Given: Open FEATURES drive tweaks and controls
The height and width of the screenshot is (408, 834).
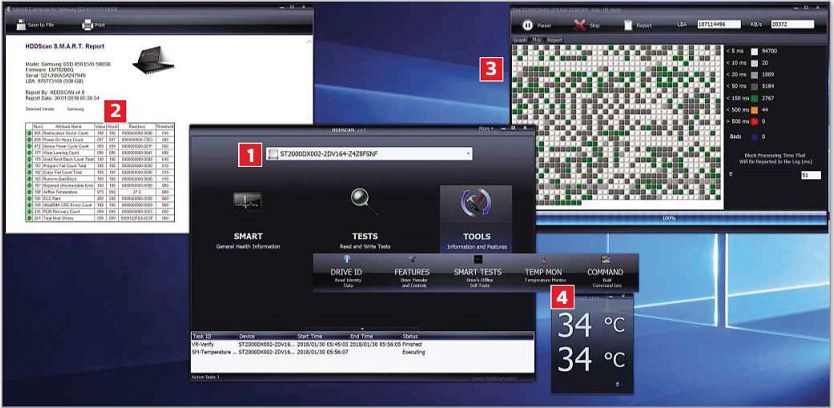Looking at the screenshot, I should point(412,272).
